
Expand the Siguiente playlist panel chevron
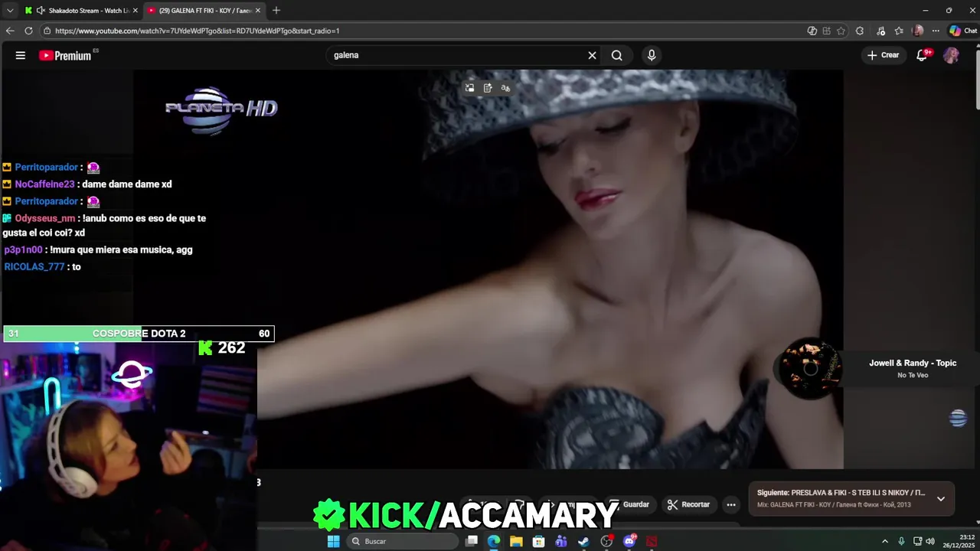click(x=941, y=498)
